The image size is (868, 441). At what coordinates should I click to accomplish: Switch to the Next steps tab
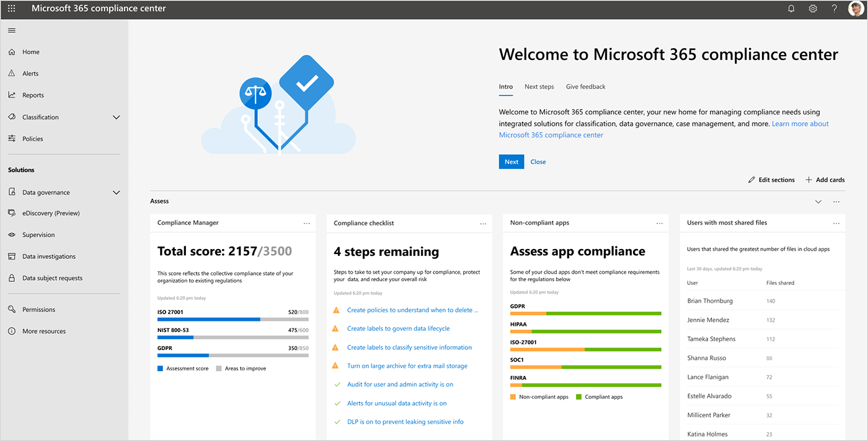[539, 87]
